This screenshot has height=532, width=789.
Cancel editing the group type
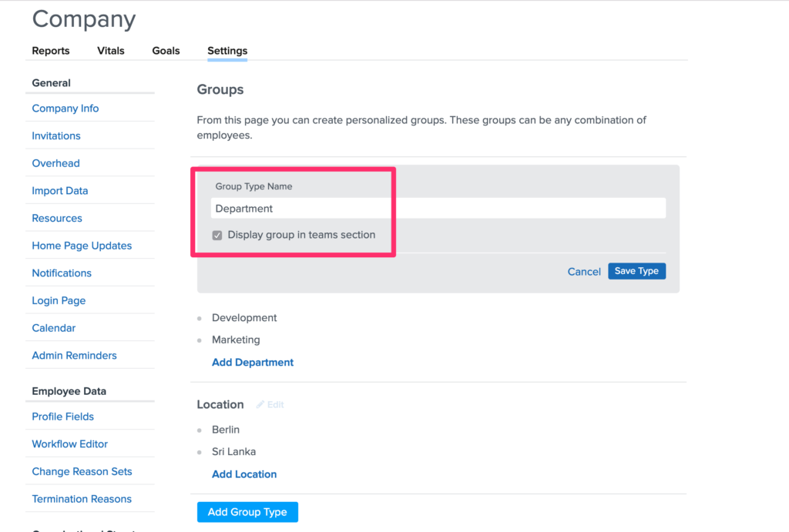point(584,272)
